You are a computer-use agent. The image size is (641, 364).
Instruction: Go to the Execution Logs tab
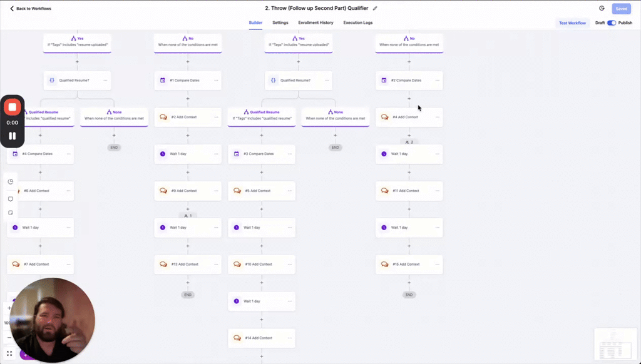point(358,23)
